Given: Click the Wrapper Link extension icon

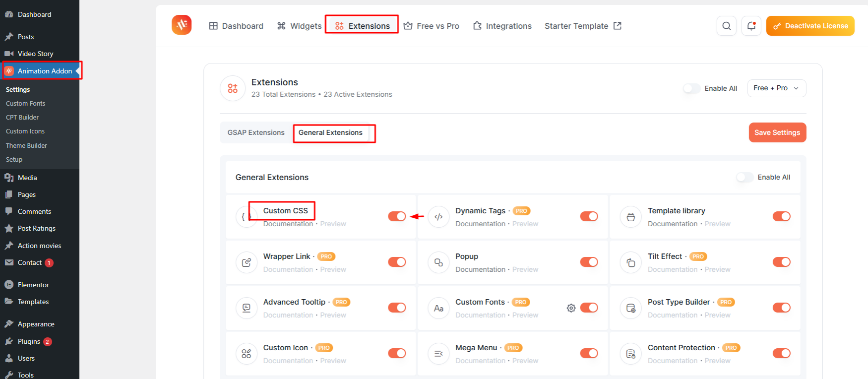Looking at the screenshot, I should [247, 262].
